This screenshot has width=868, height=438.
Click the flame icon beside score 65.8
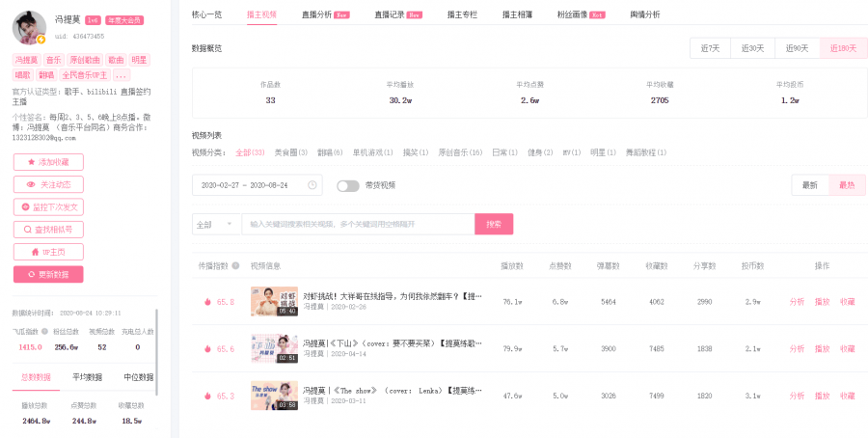click(208, 302)
